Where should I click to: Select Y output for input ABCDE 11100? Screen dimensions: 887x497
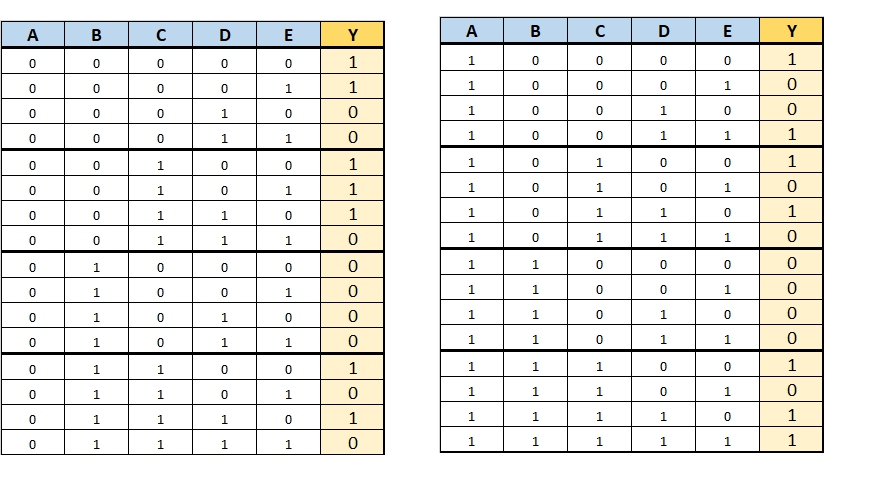(791, 365)
